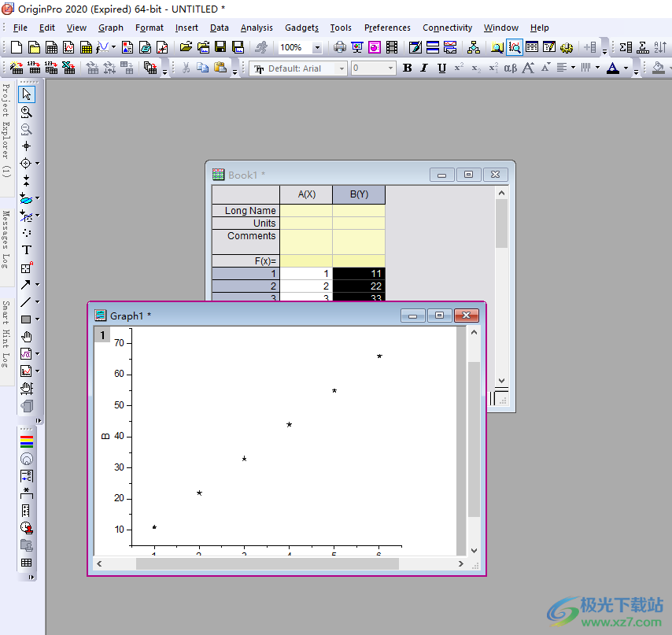Click the Arrow drawing tool
The image size is (672, 635).
point(27,284)
